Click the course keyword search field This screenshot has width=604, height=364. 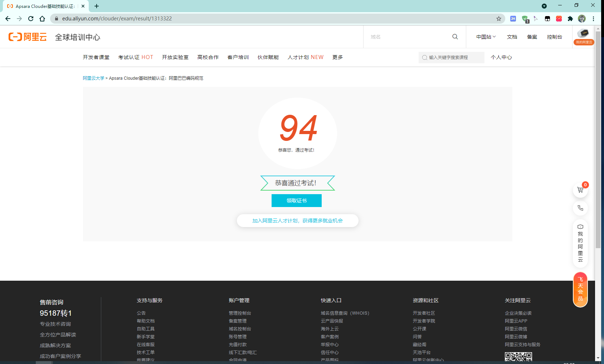452,58
